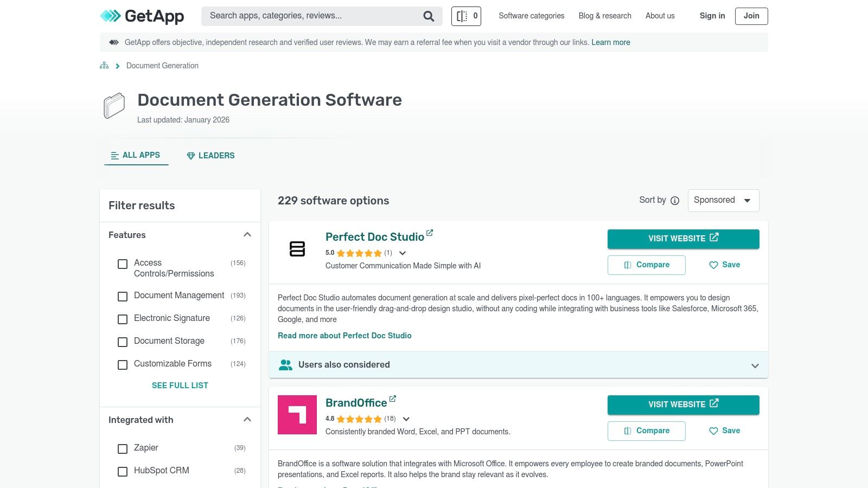Viewport: 868px width, 488px height.
Task: Check the Document Management filter
Action: click(x=122, y=297)
